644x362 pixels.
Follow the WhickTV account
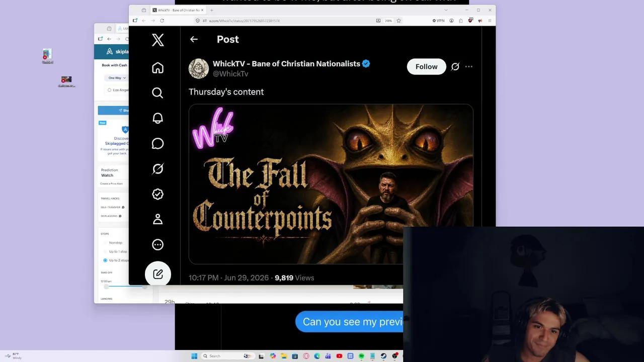pyautogui.click(x=426, y=66)
